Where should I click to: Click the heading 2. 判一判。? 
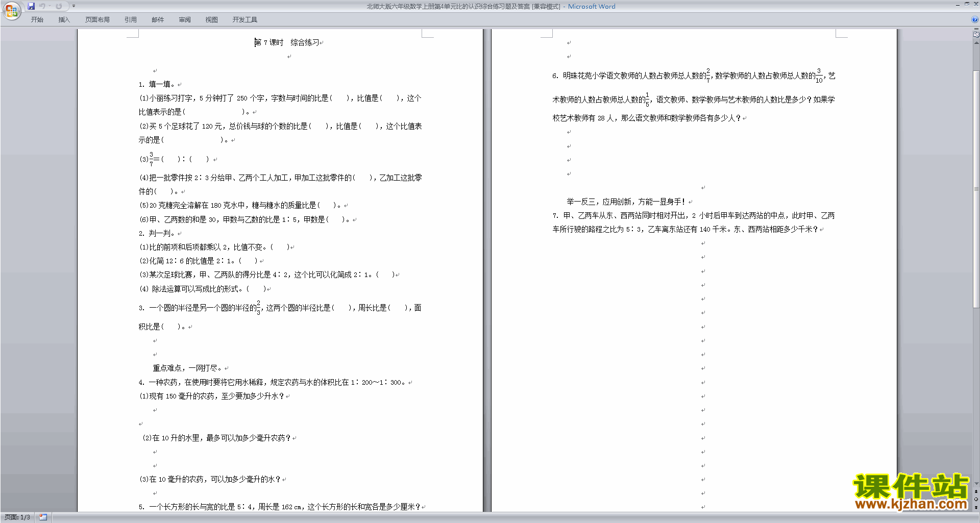(157, 233)
